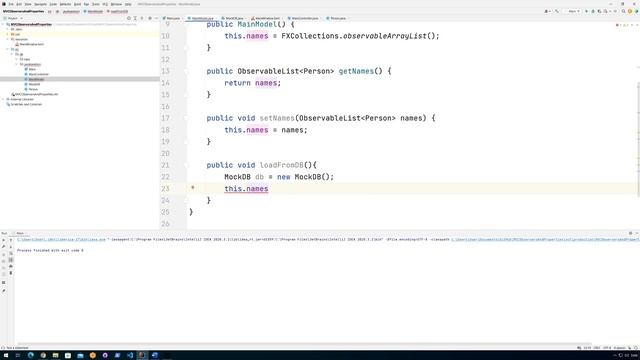
Task: Hide the Project panel with minus icon
Action: tap(156, 18)
